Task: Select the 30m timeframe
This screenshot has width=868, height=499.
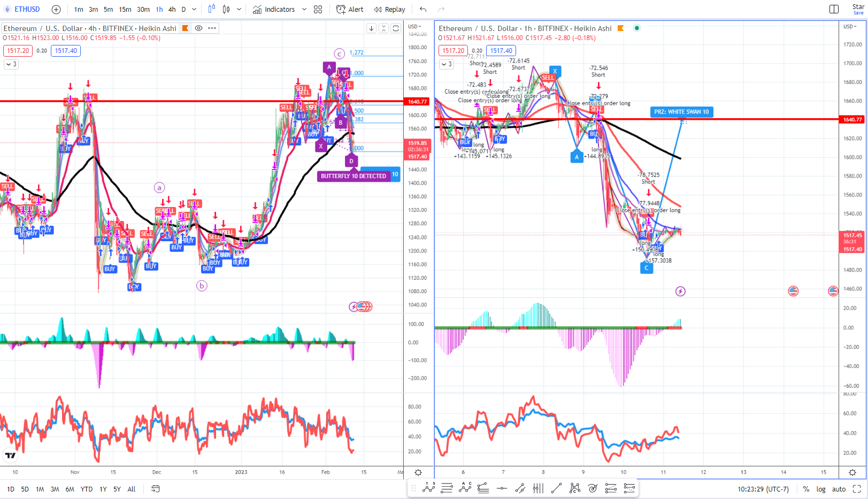Action: click(x=143, y=9)
